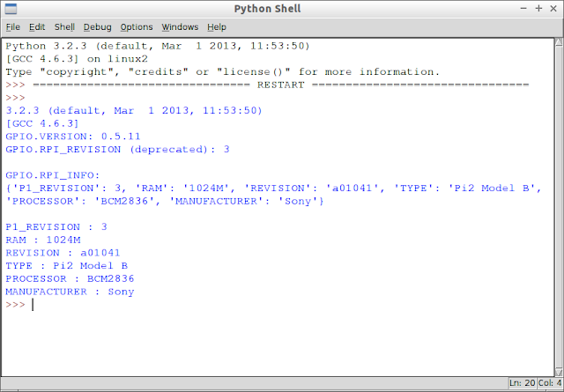Open the File menu
This screenshot has width=564, height=392.
[13, 27]
